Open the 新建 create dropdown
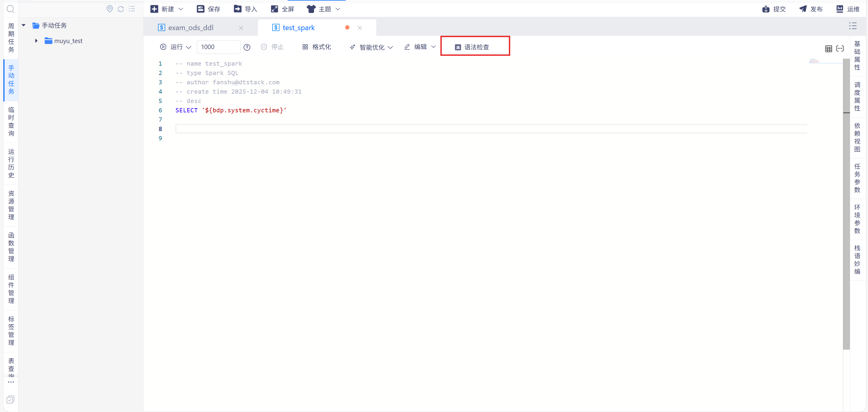868x412 pixels. 167,9
